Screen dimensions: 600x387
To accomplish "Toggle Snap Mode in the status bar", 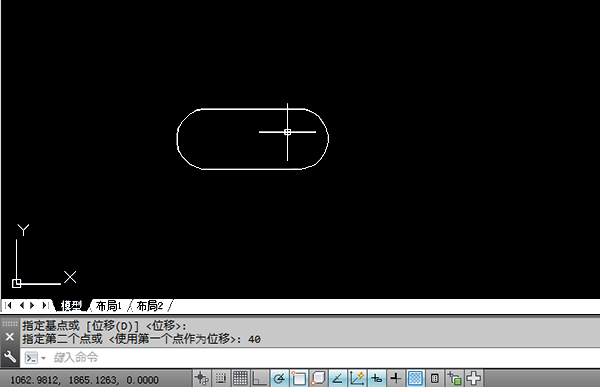I will [x=220, y=379].
